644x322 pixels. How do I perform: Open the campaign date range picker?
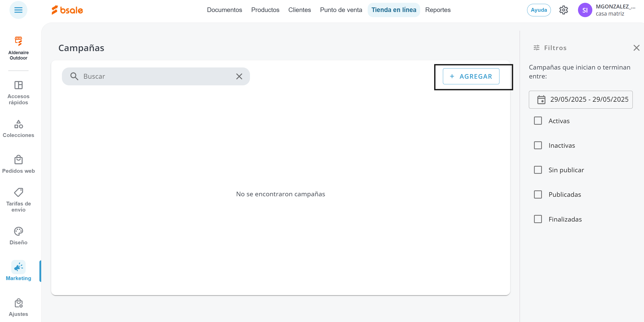coord(581,100)
